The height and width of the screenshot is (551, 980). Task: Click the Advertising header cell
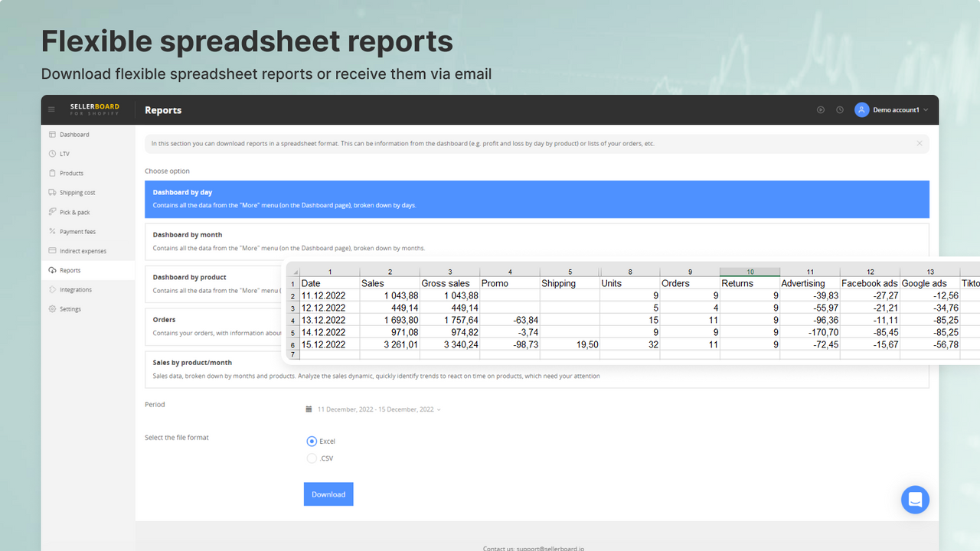(809, 283)
